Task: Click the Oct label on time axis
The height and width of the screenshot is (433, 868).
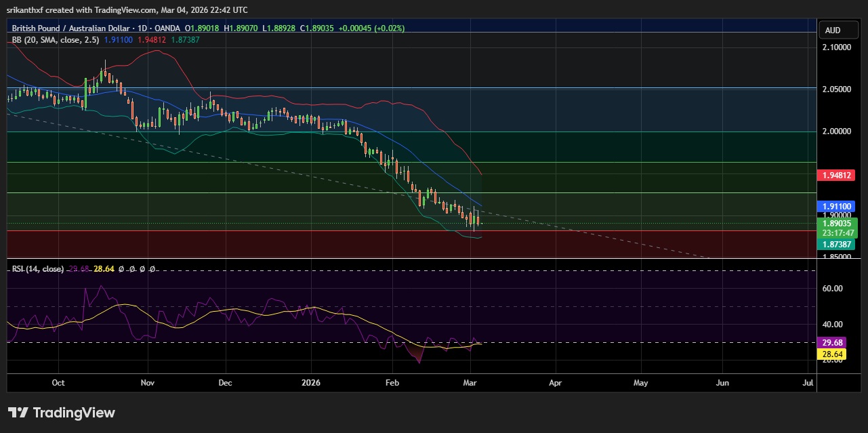Action: [x=58, y=383]
